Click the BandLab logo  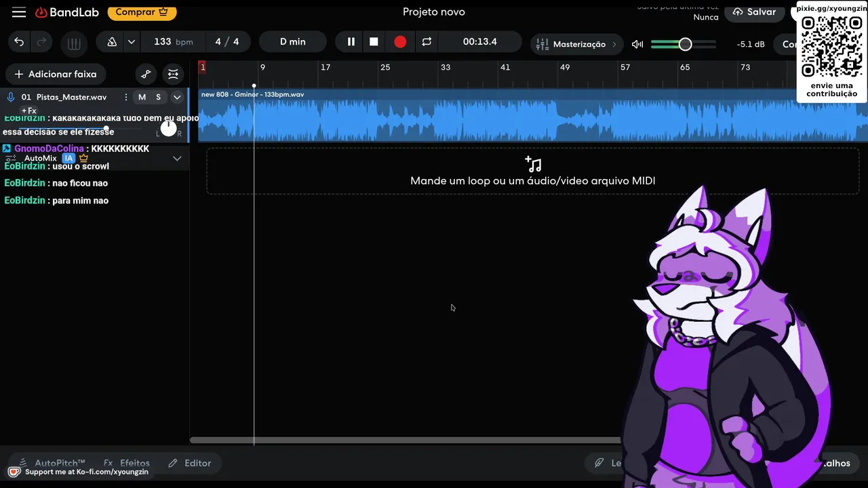[67, 12]
